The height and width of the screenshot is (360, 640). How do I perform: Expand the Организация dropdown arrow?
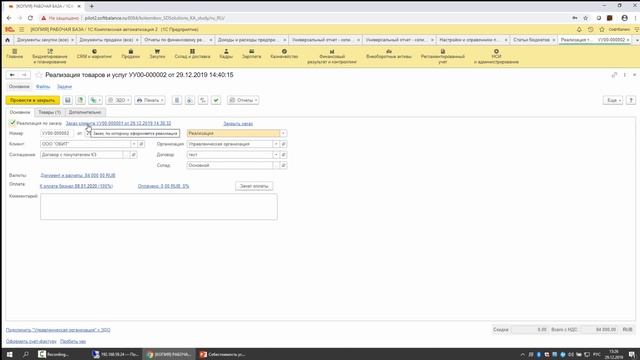click(276, 144)
